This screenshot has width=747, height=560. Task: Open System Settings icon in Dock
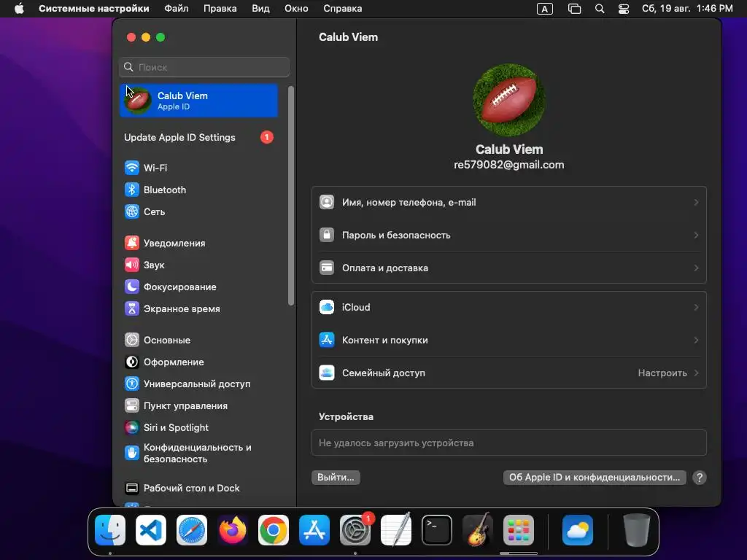tap(355, 530)
